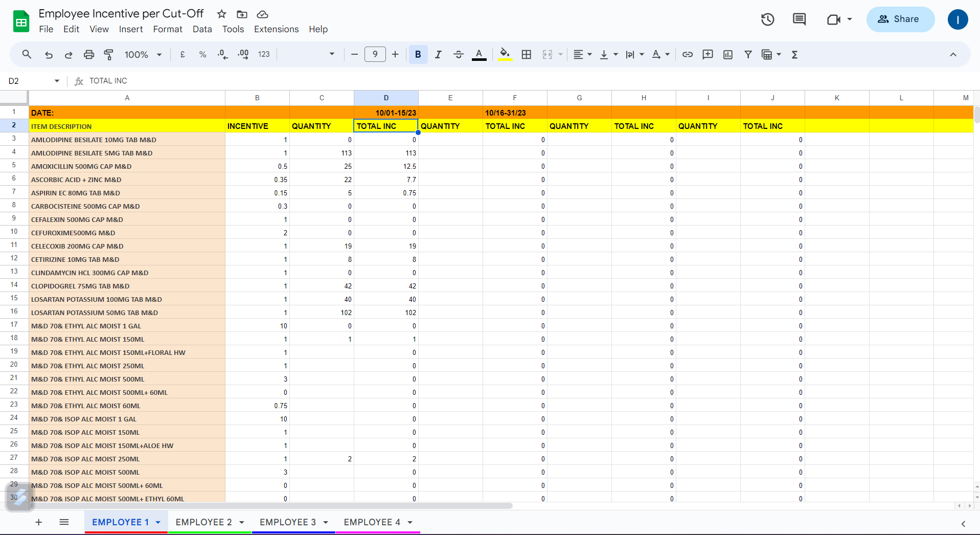Screen dimensions: 980x535
Task: Decrease font size minus button
Action: 354,54
